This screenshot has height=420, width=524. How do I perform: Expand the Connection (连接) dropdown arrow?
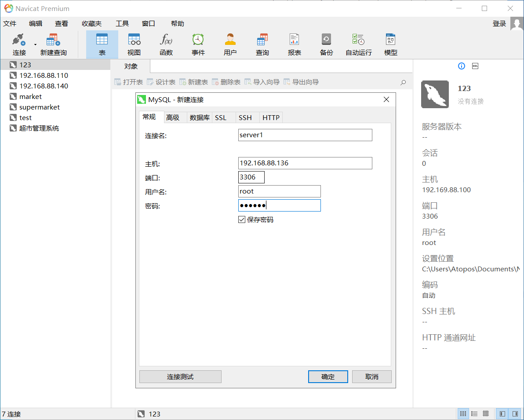35,44
